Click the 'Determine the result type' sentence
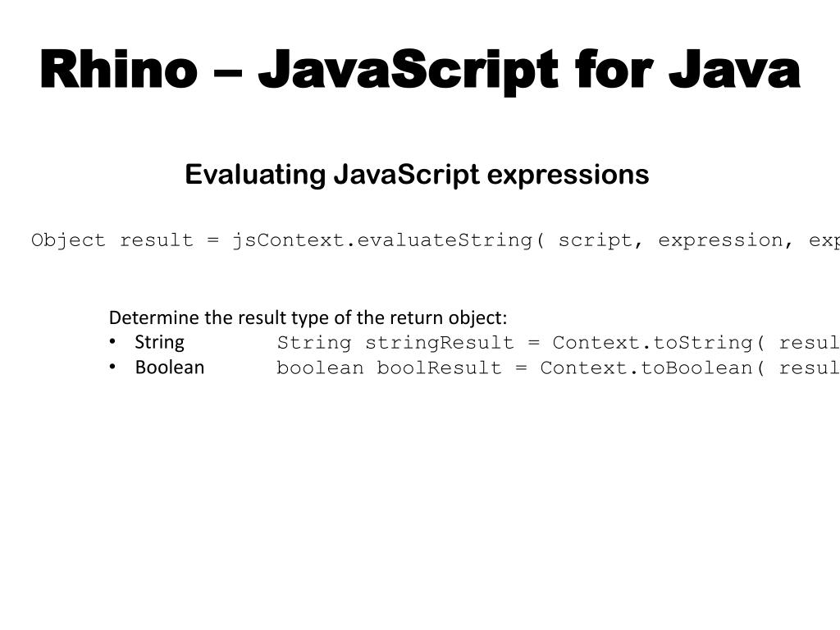Image resolution: width=840 pixels, height=630 pixels. coord(308,317)
